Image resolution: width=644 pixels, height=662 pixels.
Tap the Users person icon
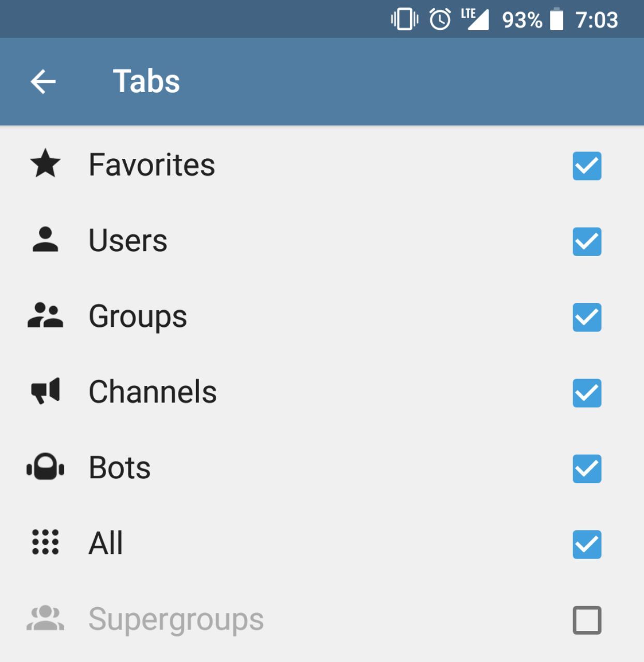(x=46, y=240)
